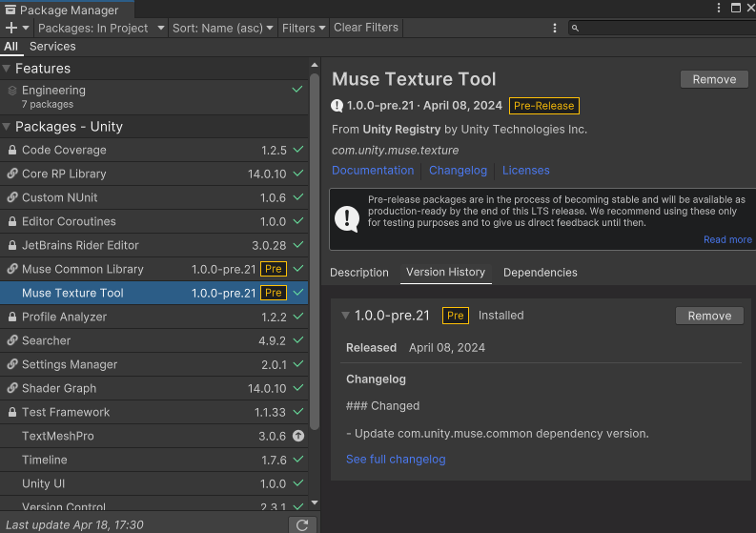Select Muse Texture Tool package row
Screen dimensions: 756x533
coord(153,293)
